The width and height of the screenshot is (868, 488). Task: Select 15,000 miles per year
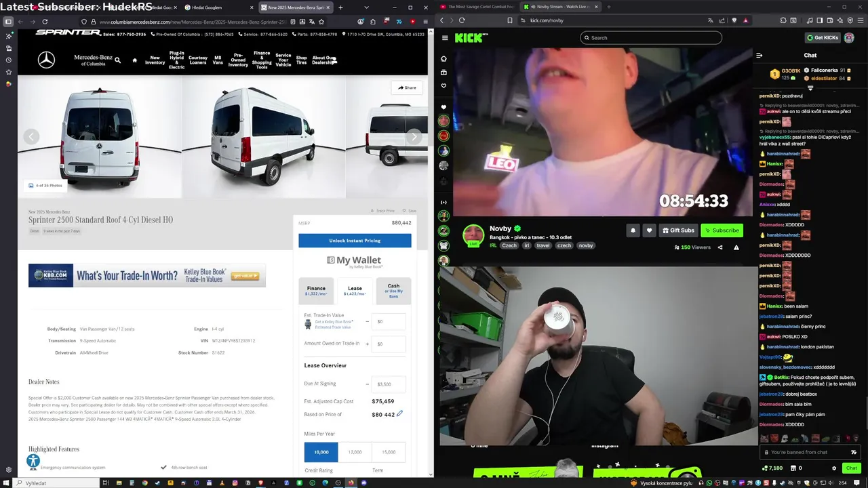tap(389, 452)
